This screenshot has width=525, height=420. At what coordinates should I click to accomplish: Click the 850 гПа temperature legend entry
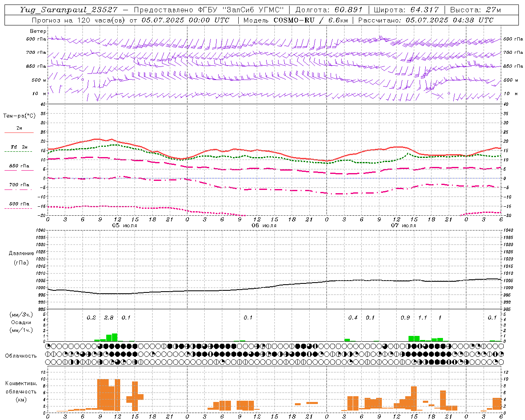[19, 166]
